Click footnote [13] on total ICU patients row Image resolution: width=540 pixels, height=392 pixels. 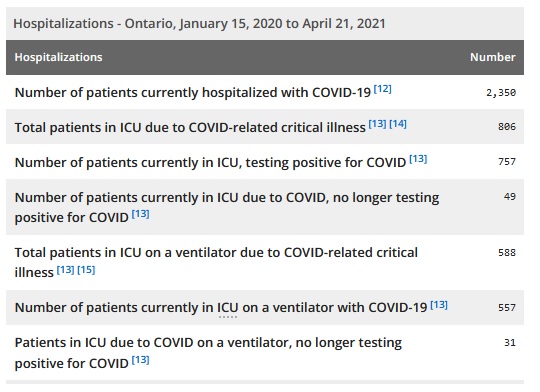pyautogui.click(x=377, y=124)
